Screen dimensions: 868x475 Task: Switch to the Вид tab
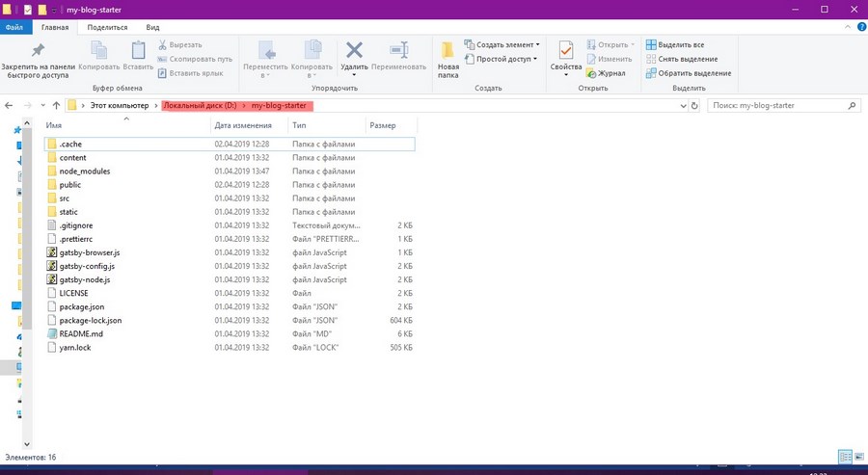[152, 27]
